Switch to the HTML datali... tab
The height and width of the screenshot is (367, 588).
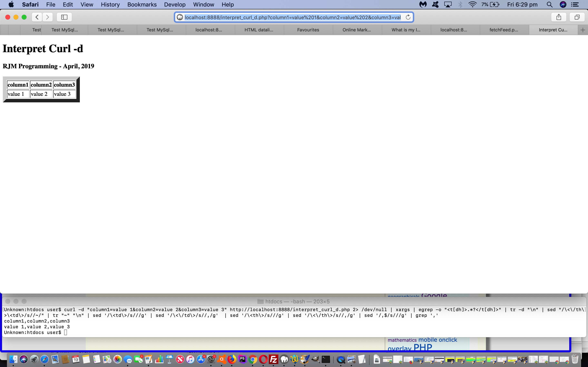[259, 30]
